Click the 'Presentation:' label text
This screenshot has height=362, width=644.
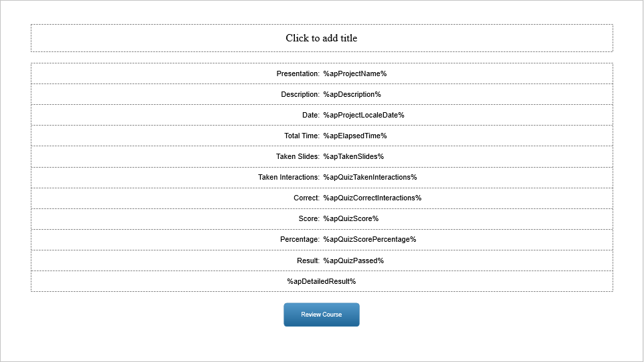298,73
